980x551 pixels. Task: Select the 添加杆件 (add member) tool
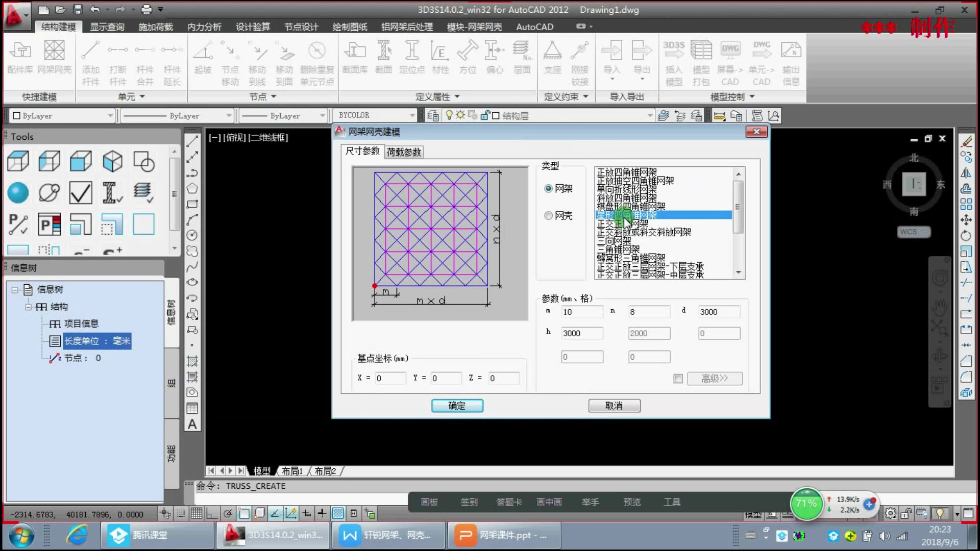[x=90, y=61]
